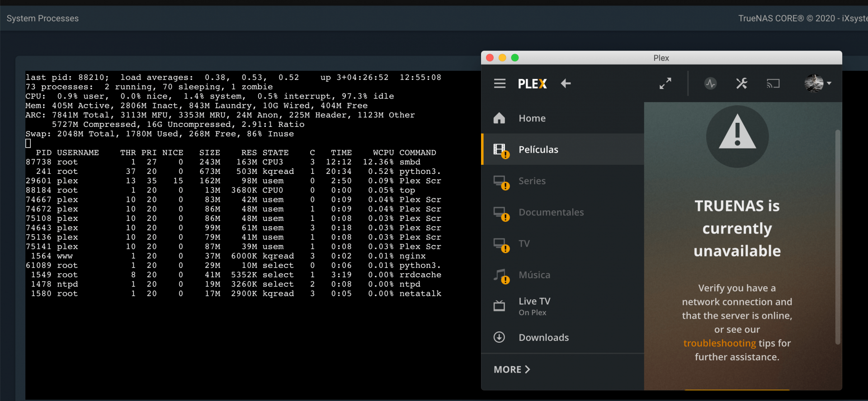Click the rrdcache process command
This screenshot has height=401, width=868.
coord(420,275)
